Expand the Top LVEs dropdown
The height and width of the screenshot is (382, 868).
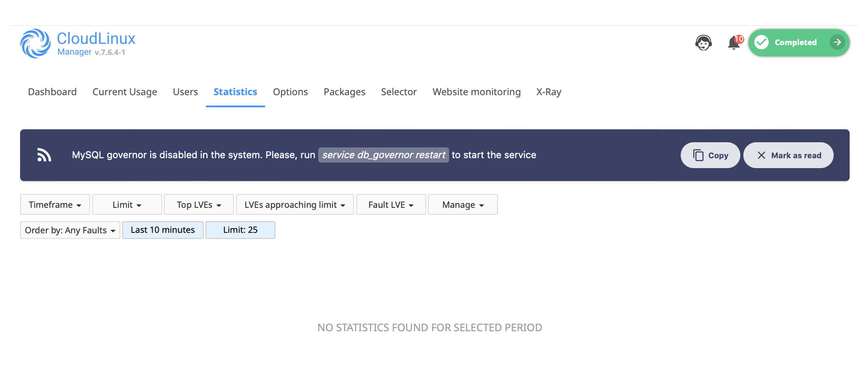pyautogui.click(x=199, y=205)
